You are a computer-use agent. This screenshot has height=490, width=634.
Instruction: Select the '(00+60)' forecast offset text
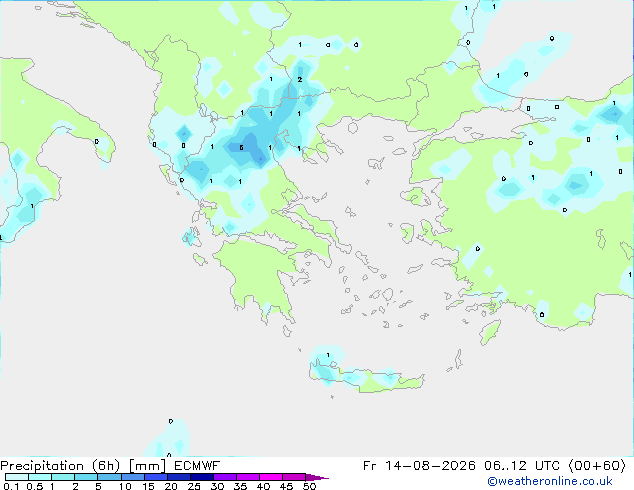pos(597,466)
